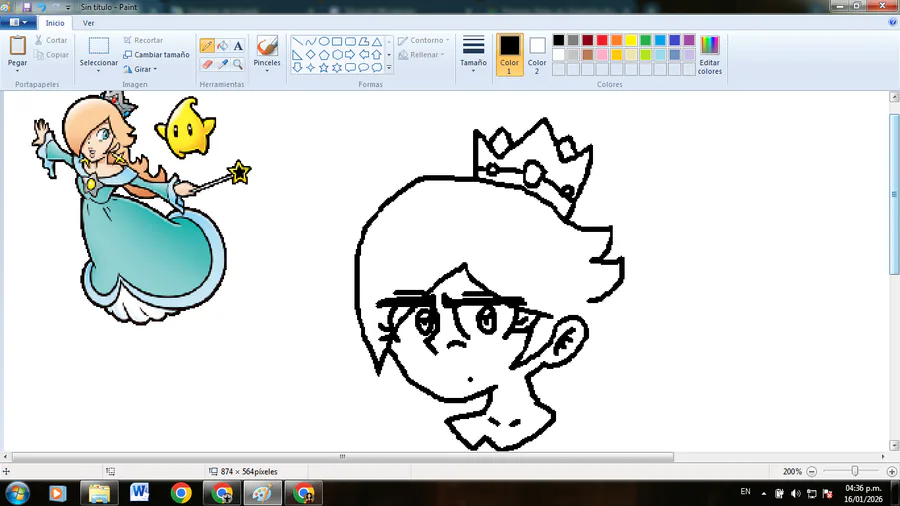Viewport: 900px width, 506px height.
Task: Select the Magnifier tool
Action: coord(238,64)
